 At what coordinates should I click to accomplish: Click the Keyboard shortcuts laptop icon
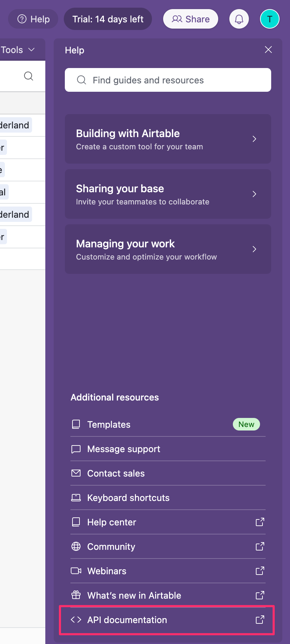[76, 498]
